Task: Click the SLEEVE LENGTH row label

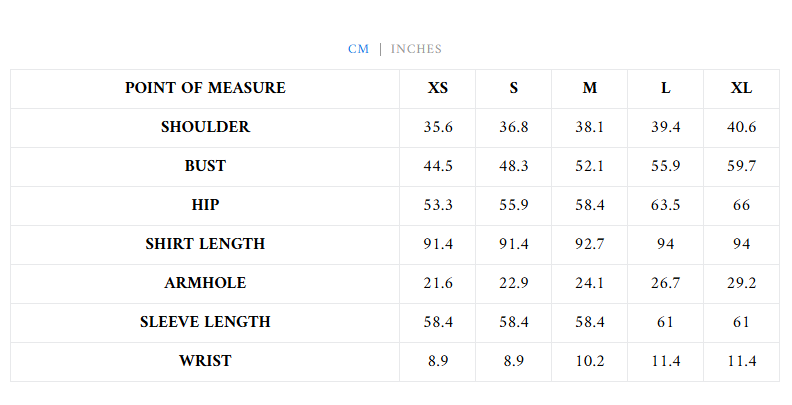Action: (205, 322)
